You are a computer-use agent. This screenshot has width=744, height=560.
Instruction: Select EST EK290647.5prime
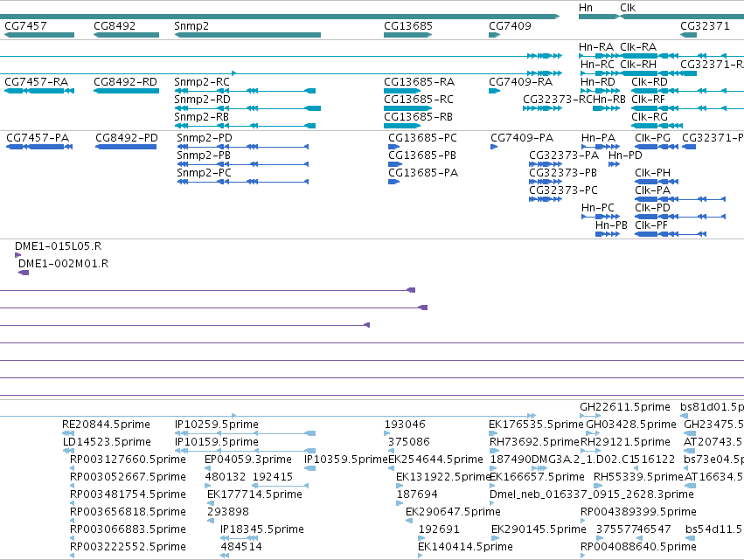453,512
